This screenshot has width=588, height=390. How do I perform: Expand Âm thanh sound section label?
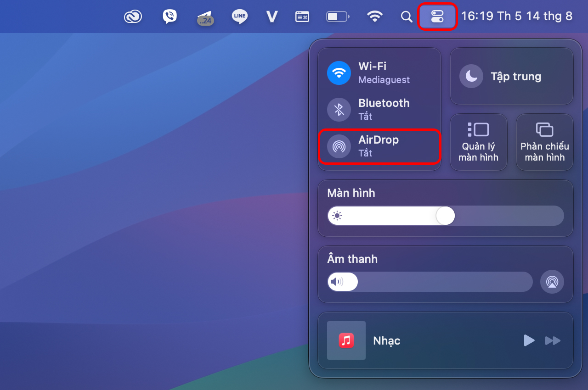coord(352,259)
